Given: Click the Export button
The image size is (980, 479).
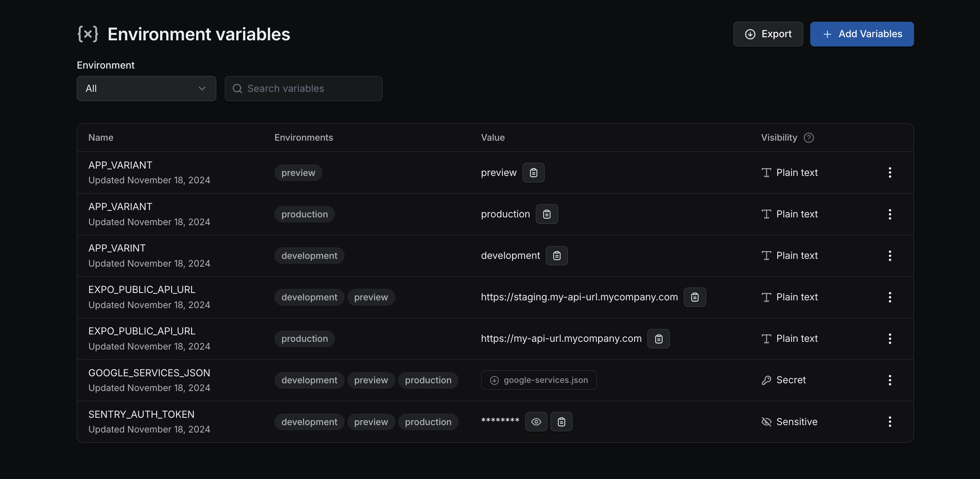Looking at the screenshot, I should tap(768, 34).
